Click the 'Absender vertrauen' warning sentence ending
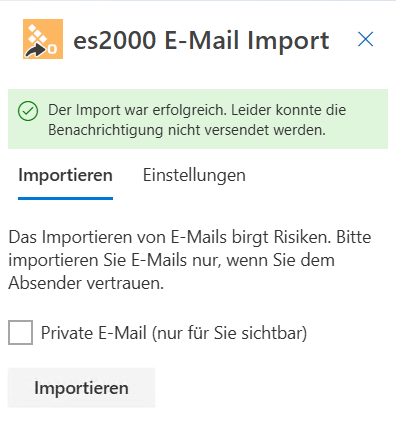Screen dimensions: 396x438 pyautogui.click(x=86, y=283)
